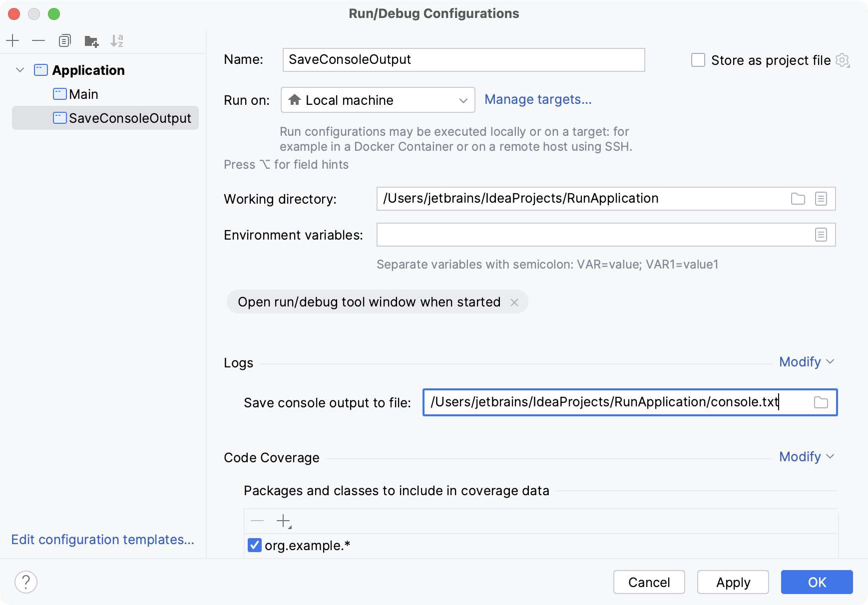Browse folder for console output file
The image size is (868, 605).
pyautogui.click(x=821, y=402)
